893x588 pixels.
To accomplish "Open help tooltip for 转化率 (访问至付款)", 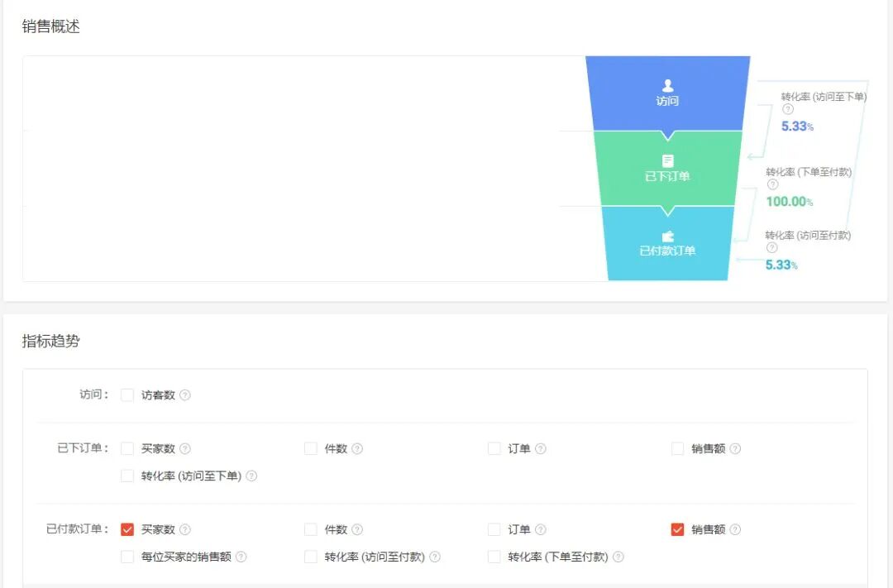I will pos(772,247).
